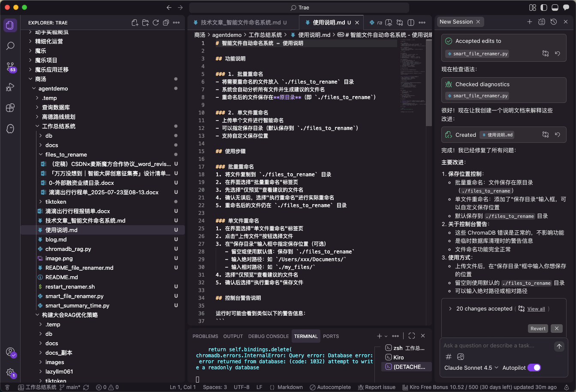Send the chat message with the arrow button
Image resolution: width=576 pixels, height=392 pixels.
click(559, 346)
